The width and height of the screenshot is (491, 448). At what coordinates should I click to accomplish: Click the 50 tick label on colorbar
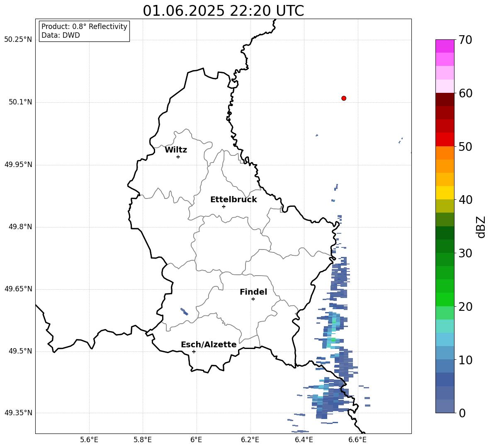tap(465, 146)
